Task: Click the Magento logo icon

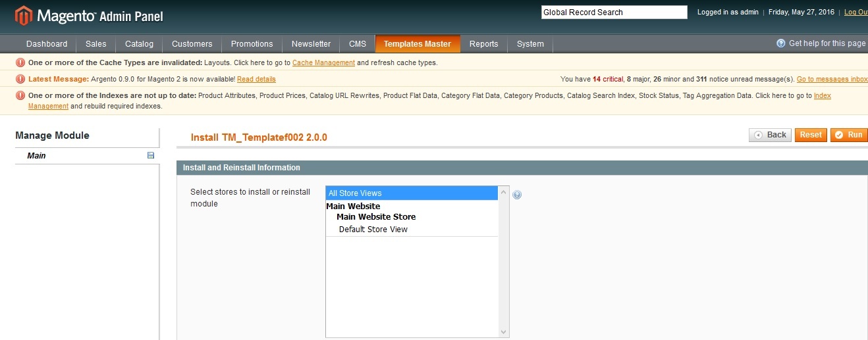Action: (x=24, y=15)
